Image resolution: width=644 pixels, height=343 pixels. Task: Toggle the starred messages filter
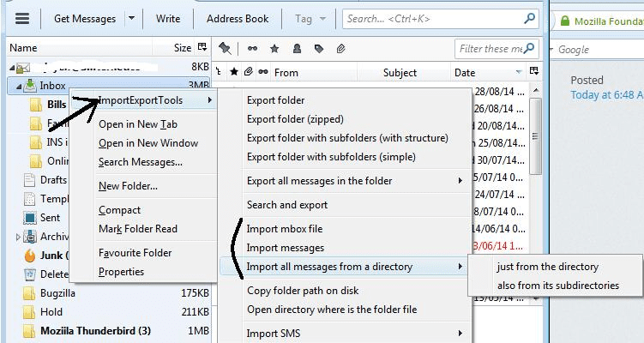pyautogui.click(x=274, y=49)
